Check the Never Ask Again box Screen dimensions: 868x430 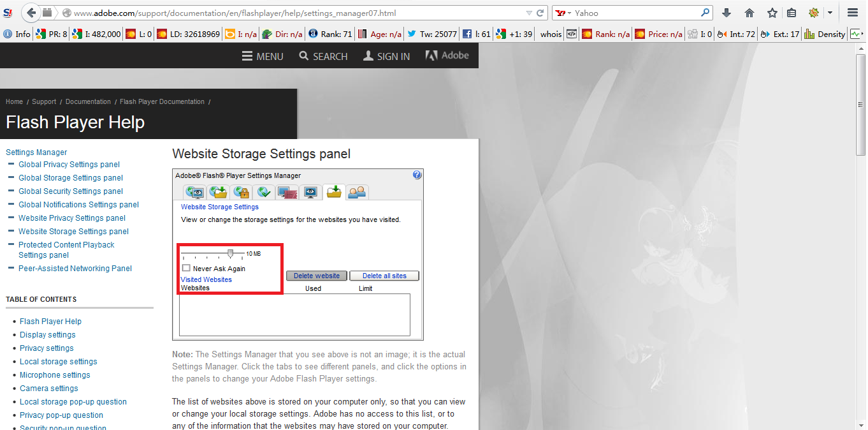pyautogui.click(x=186, y=268)
